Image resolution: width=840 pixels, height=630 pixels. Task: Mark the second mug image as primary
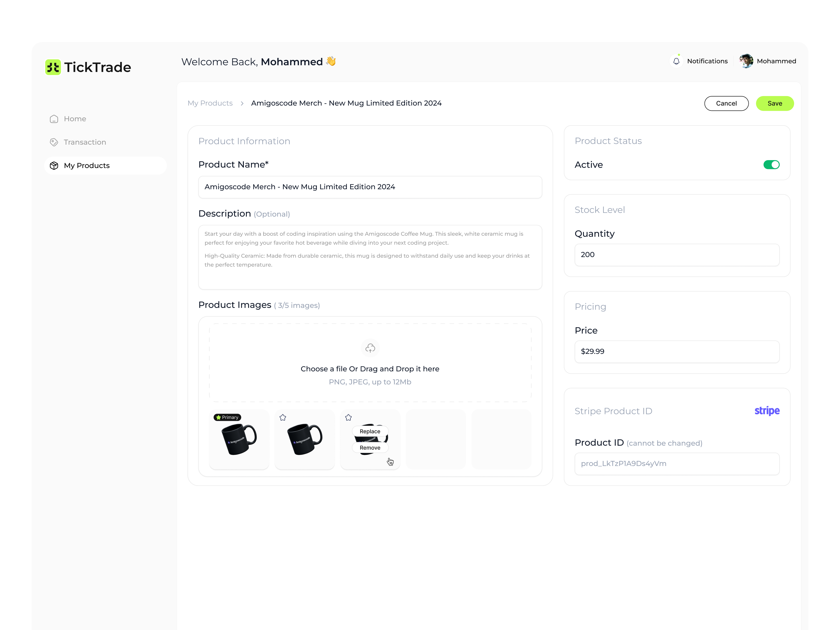(282, 417)
